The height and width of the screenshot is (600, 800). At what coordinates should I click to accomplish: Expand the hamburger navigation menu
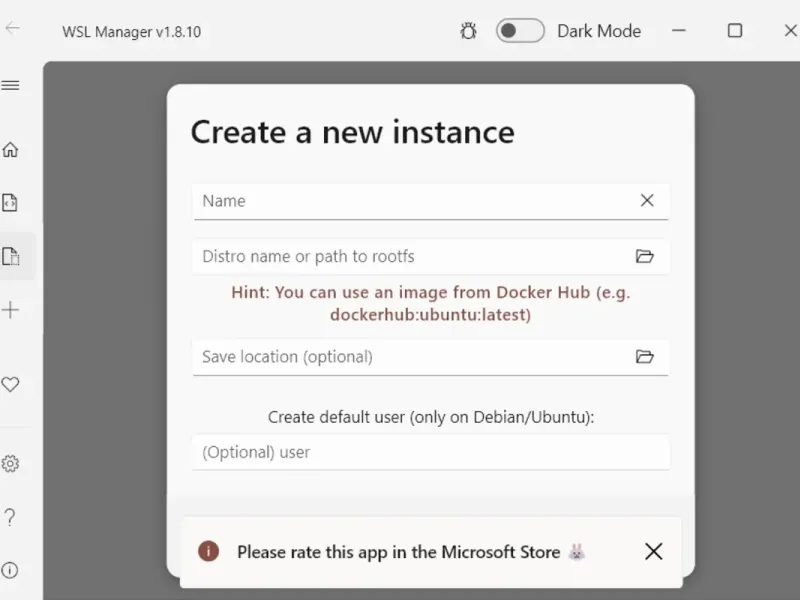tap(11, 86)
